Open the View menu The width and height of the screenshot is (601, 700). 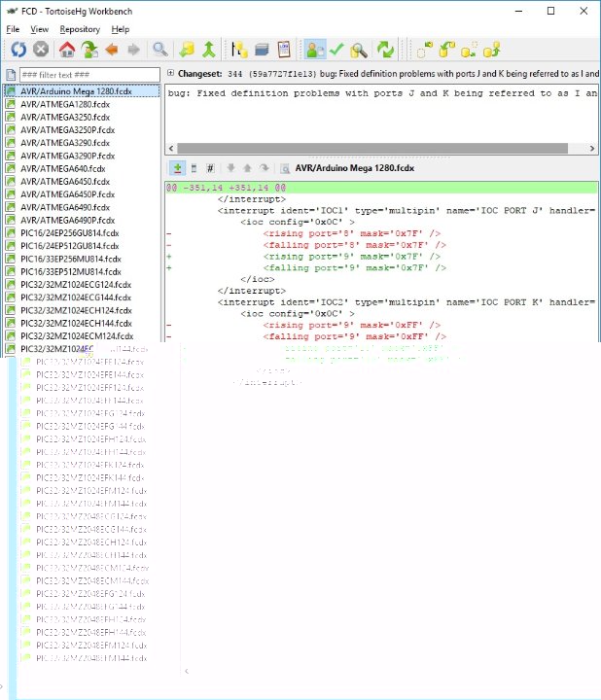[39, 29]
